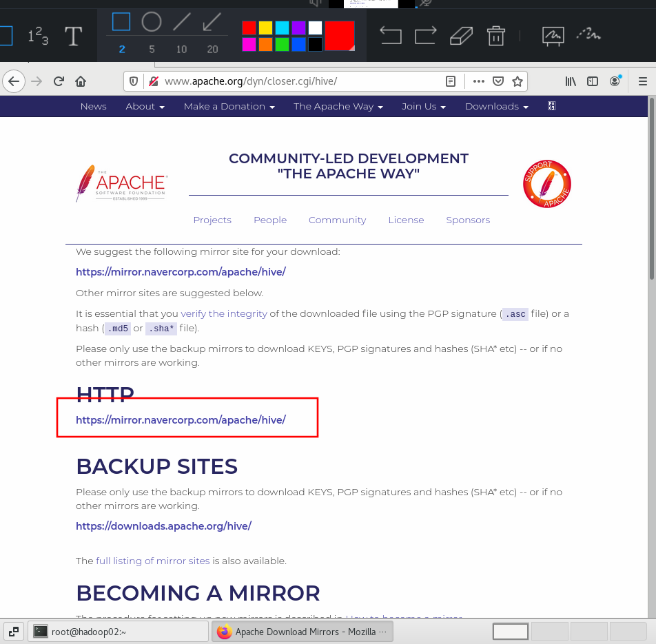Bookmark this page with star
This screenshot has height=644, width=656.
(x=517, y=81)
